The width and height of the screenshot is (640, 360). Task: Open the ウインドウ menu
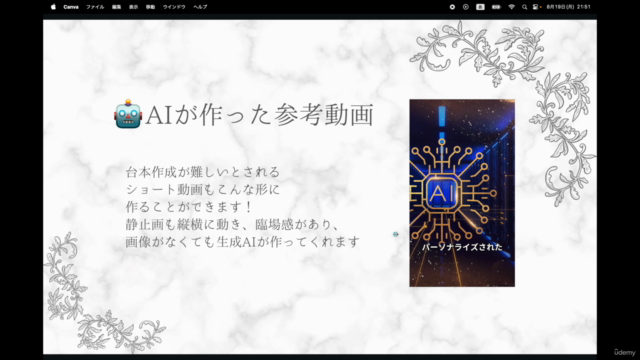174,7
